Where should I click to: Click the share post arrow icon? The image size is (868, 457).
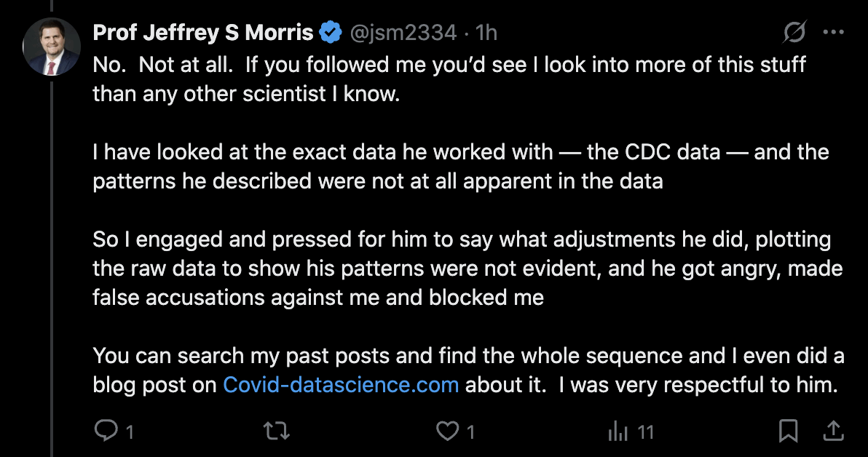(x=833, y=432)
